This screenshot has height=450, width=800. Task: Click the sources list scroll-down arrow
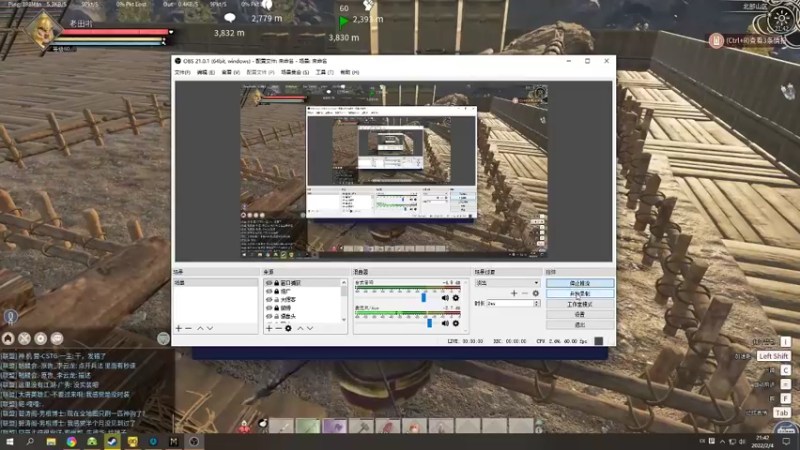(344, 319)
